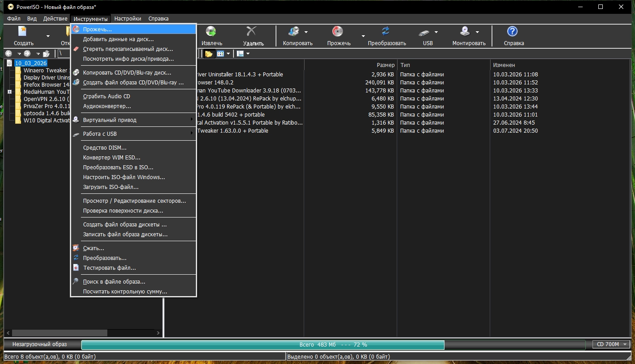
Task: Open the view mode dropdown arrow
Action: (229, 54)
